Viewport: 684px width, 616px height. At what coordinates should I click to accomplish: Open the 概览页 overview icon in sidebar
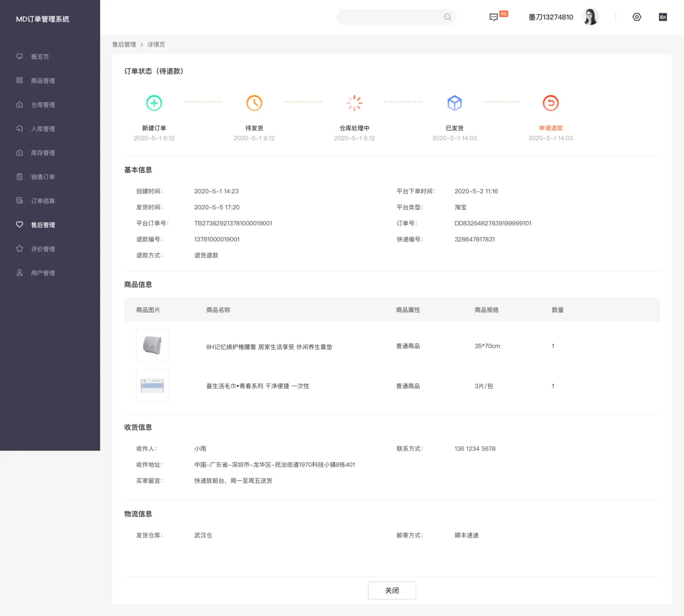[x=19, y=56]
